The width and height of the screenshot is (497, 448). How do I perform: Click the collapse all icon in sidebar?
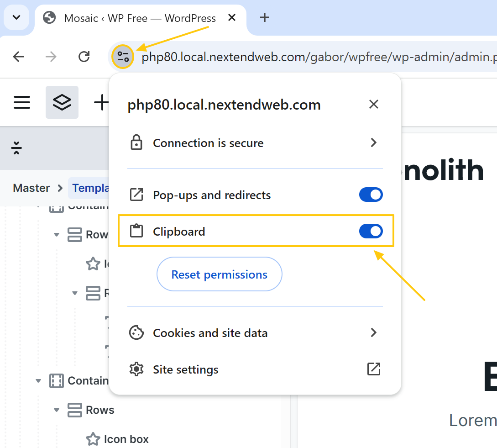coord(17,148)
